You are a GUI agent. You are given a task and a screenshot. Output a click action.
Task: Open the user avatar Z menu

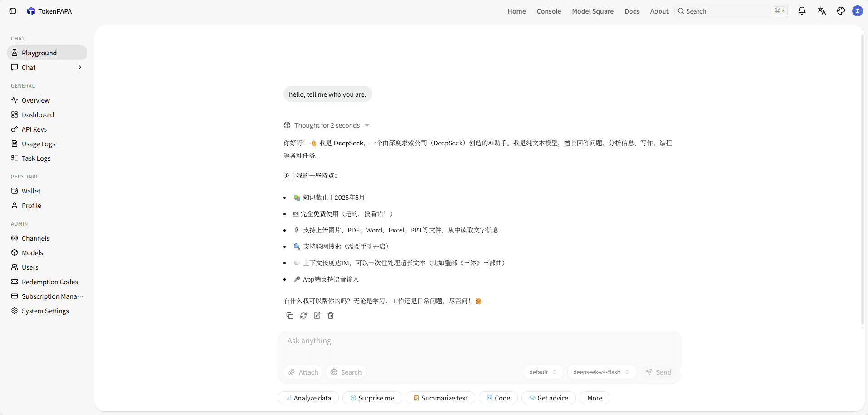[x=858, y=11]
